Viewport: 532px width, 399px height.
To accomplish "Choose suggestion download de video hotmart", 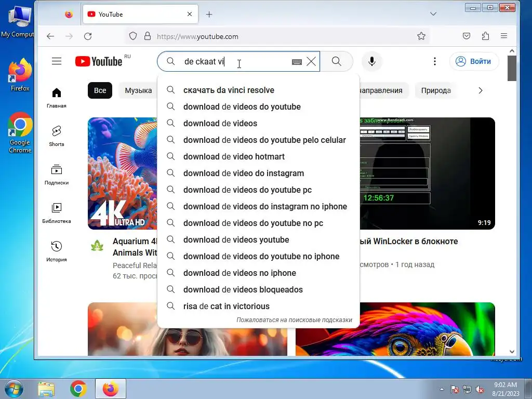I will [x=259, y=156].
